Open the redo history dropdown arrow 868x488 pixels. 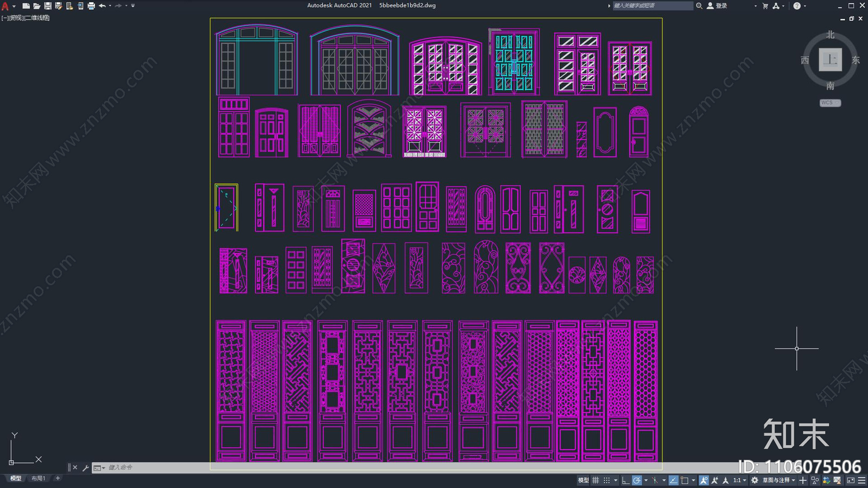click(x=126, y=6)
